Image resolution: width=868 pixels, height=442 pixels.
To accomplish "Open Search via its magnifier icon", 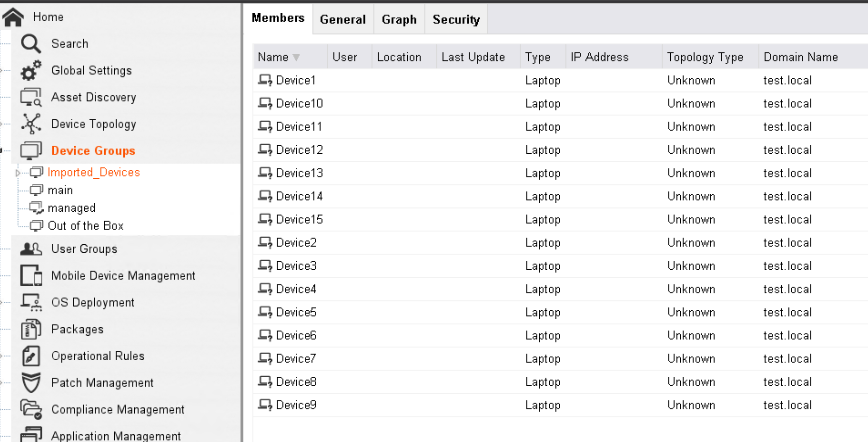I will click(31, 44).
